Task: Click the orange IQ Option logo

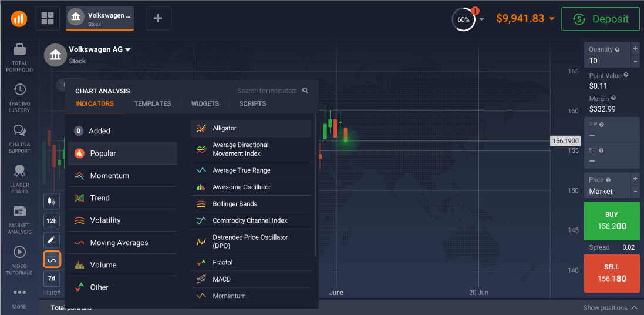Action: (19, 18)
